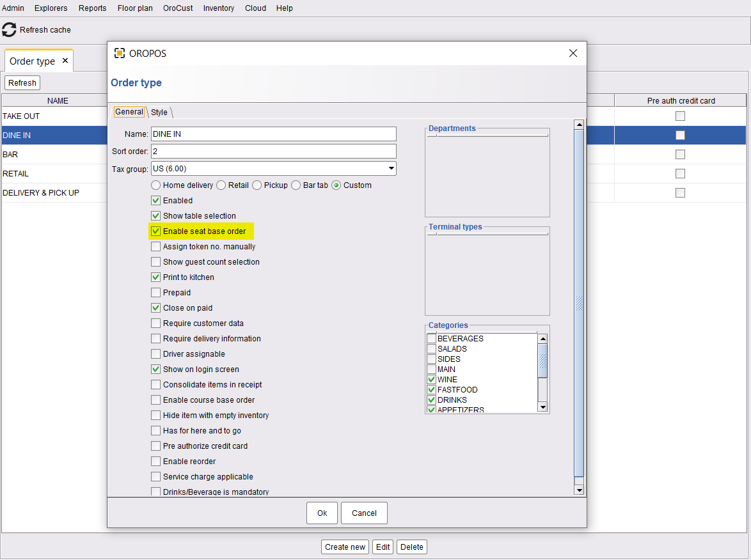Select the Custom radio button
This screenshot has width=751, height=560.
336,185
